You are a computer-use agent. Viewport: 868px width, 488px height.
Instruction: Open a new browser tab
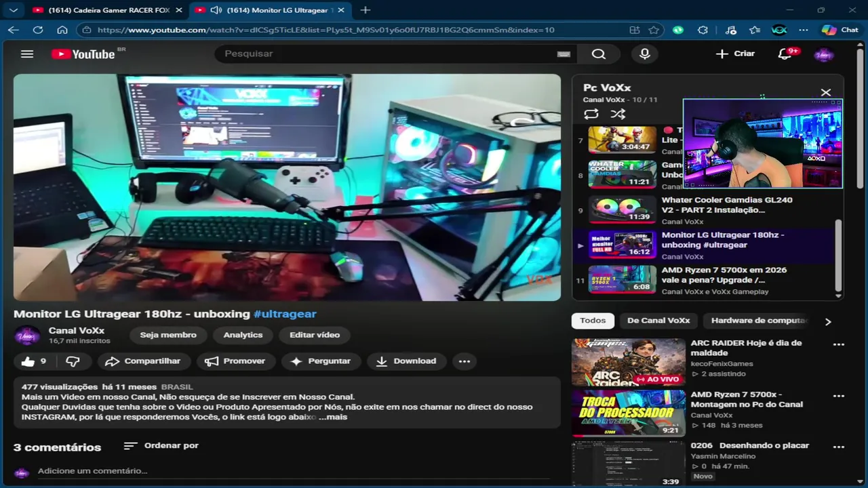point(366,10)
